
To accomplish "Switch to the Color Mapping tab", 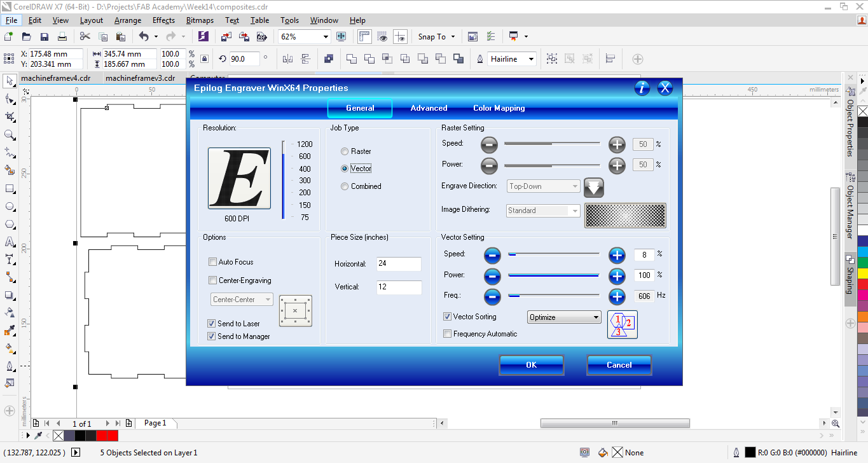I will click(x=499, y=108).
